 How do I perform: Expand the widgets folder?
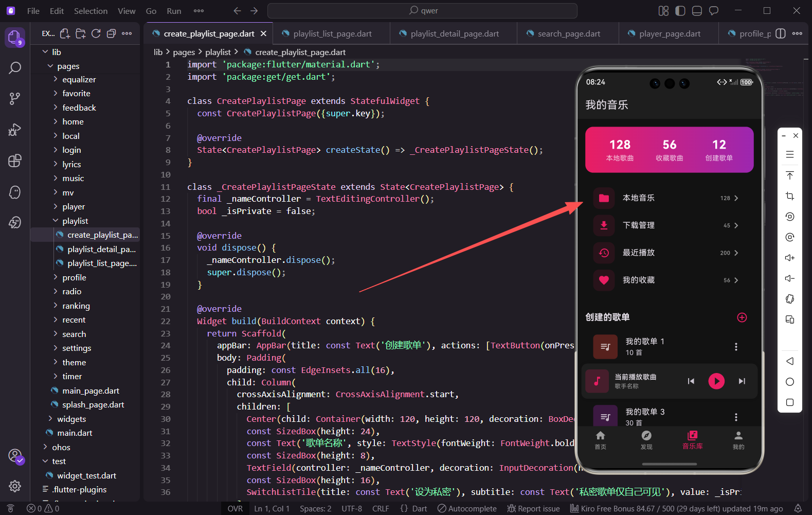pyautogui.click(x=71, y=419)
